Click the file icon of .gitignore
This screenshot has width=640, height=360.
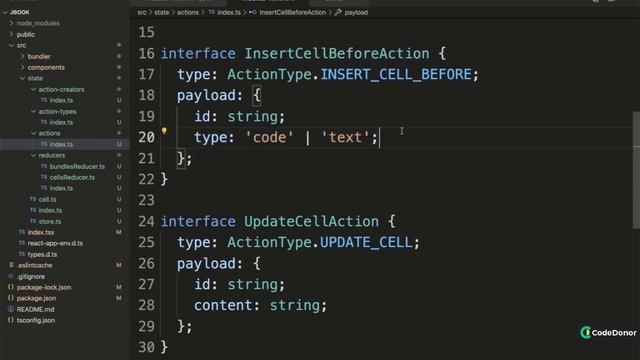[x=11, y=276]
